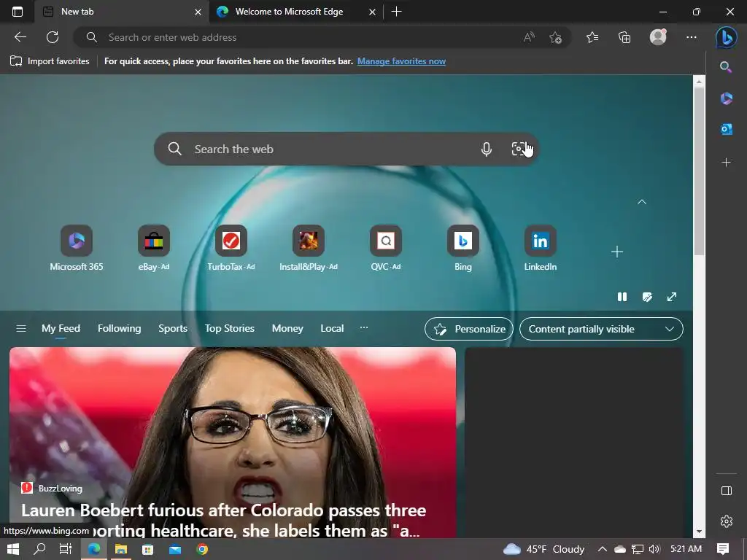
Task: Open Microsoft 365 in the sidebar
Action: [726, 98]
